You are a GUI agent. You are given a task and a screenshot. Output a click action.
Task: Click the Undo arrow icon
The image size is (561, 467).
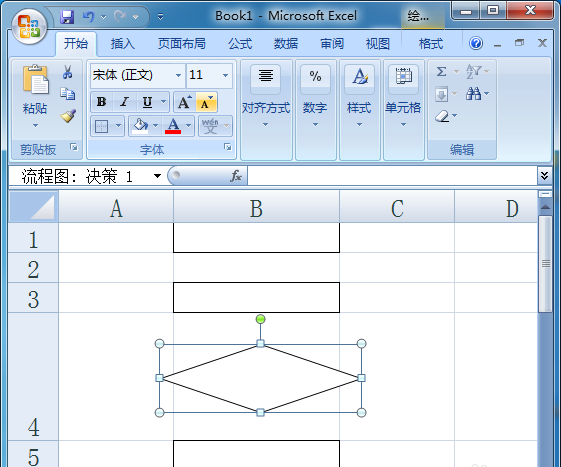tap(88, 16)
